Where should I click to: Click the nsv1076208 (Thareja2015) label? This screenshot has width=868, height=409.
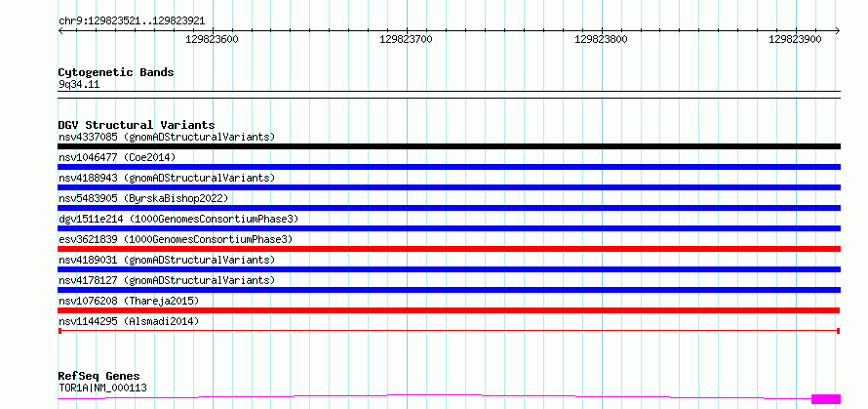point(129,301)
